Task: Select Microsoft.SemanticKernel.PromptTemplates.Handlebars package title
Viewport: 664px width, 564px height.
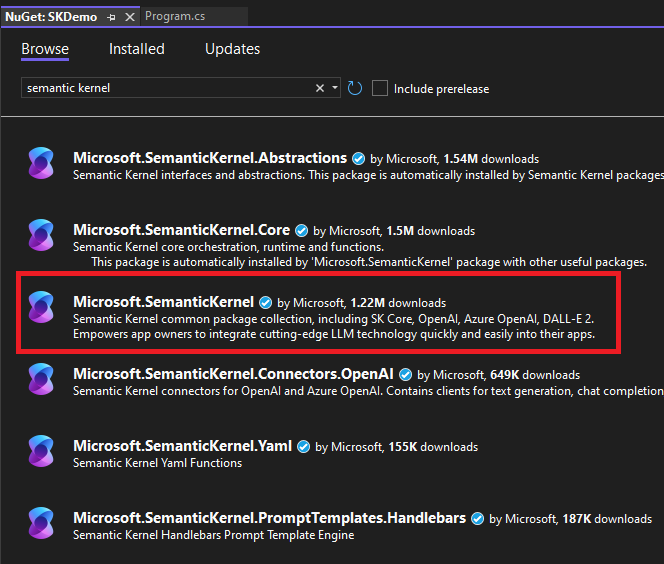Action: click(270, 518)
